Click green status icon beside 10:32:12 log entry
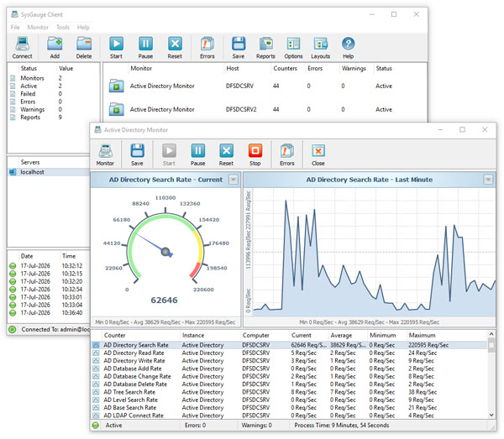The height and width of the screenshot is (439, 504). (13, 266)
